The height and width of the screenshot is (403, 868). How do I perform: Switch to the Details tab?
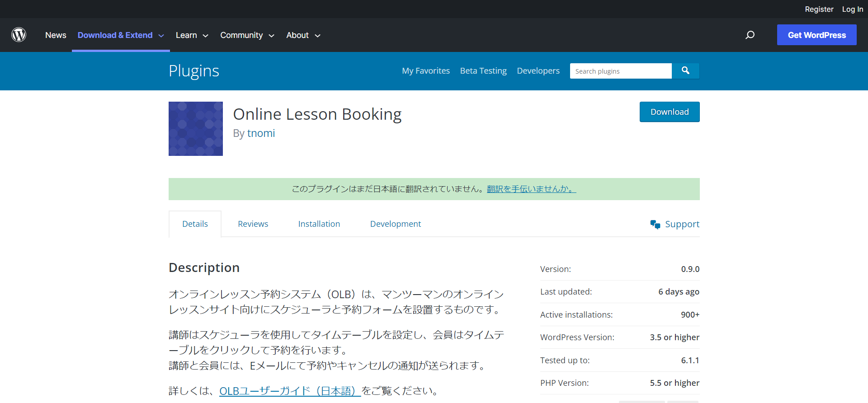(x=195, y=224)
